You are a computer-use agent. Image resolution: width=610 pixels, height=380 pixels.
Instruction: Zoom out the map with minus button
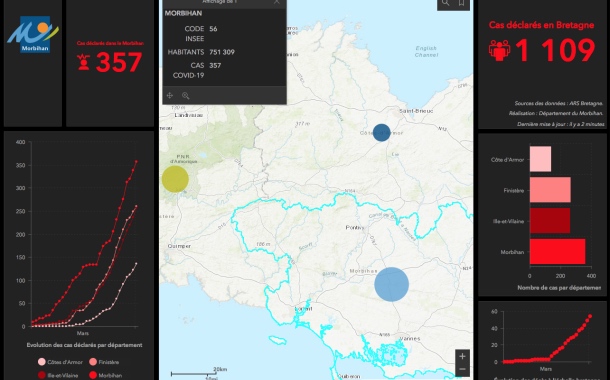(x=462, y=369)
